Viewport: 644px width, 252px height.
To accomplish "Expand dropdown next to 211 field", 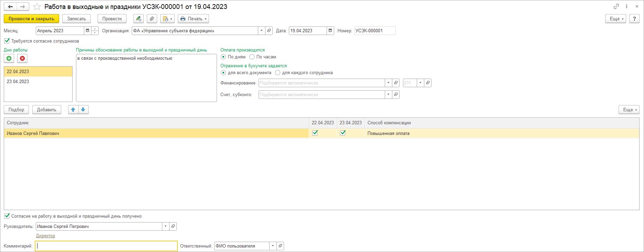I will click(421, 83).
